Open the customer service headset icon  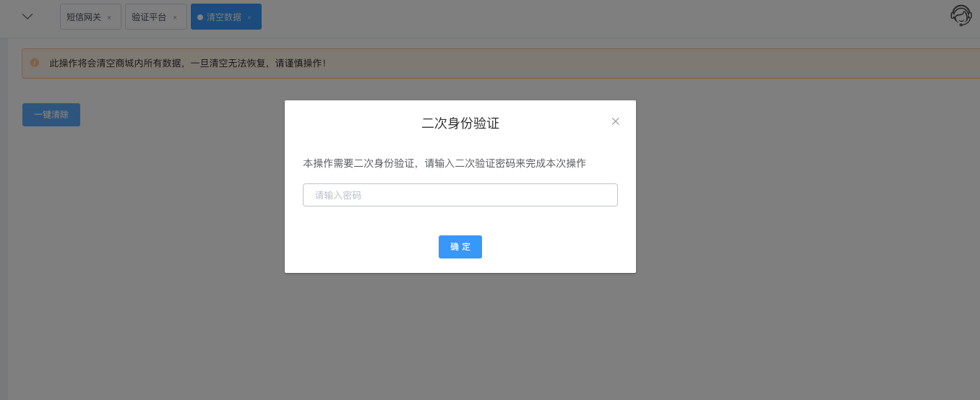point(960,15)
